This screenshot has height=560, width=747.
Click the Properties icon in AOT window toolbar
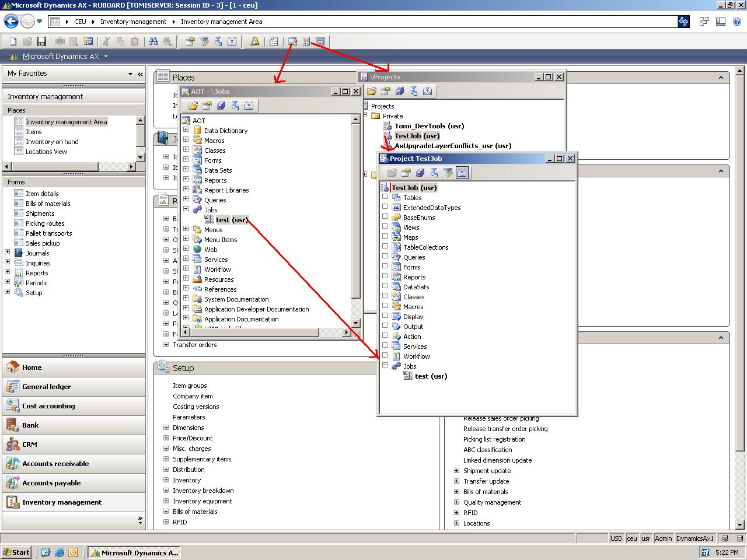click(x=207, y=106)
